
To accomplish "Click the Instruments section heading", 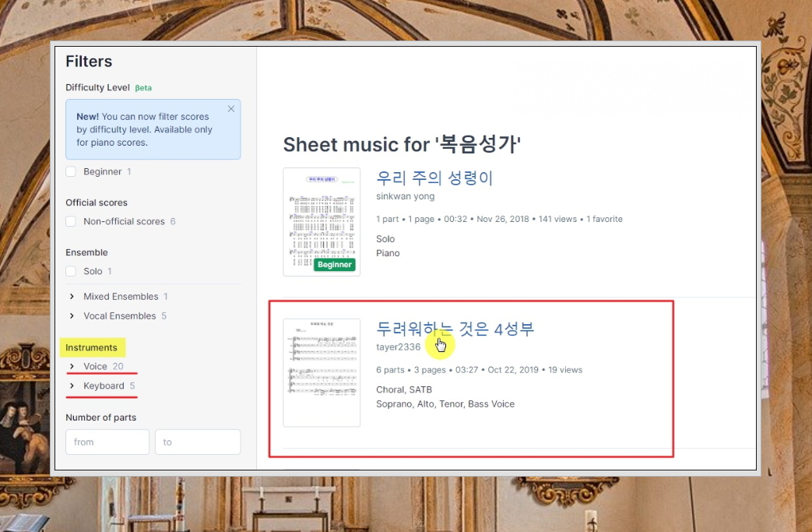I will pos(91,347).
